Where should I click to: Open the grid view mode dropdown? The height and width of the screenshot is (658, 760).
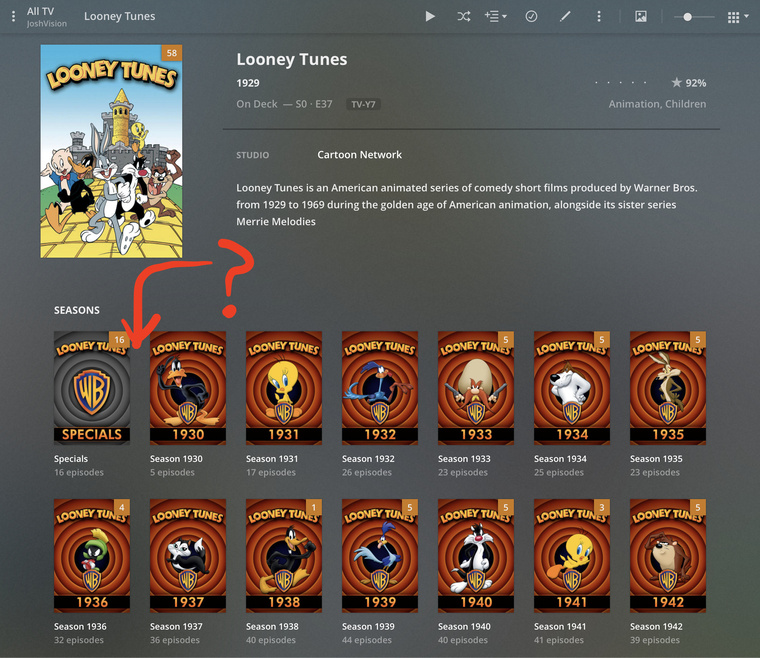coord(738,17)
